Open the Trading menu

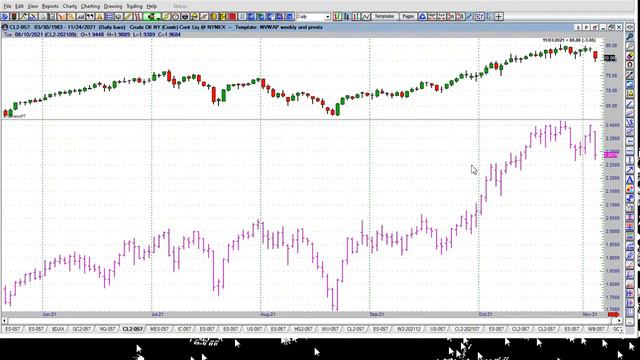click(x=134, y=7)
